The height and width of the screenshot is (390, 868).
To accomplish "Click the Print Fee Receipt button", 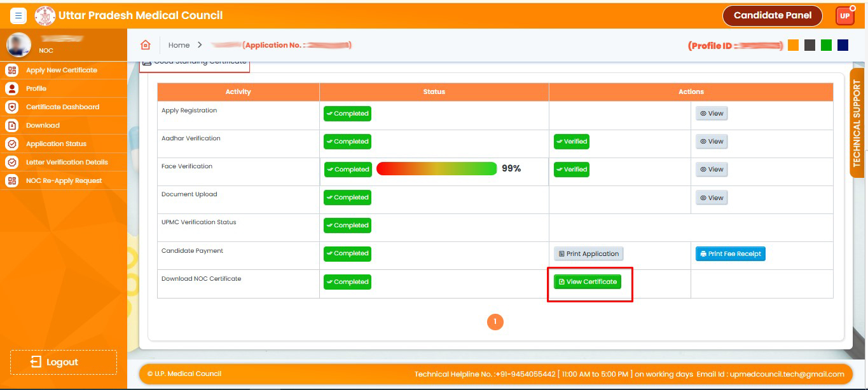I will 730,253.
